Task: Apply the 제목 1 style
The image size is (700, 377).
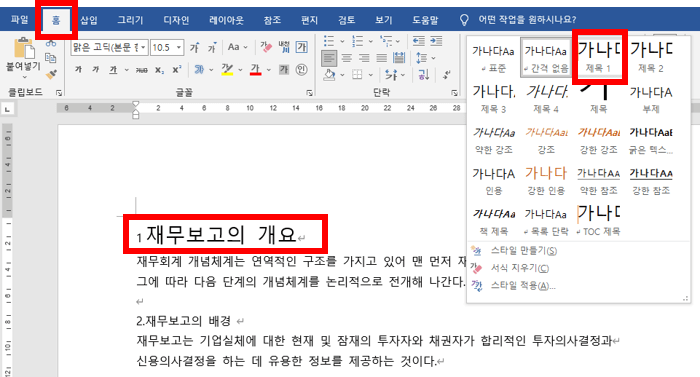Action: tap(598, 57)
